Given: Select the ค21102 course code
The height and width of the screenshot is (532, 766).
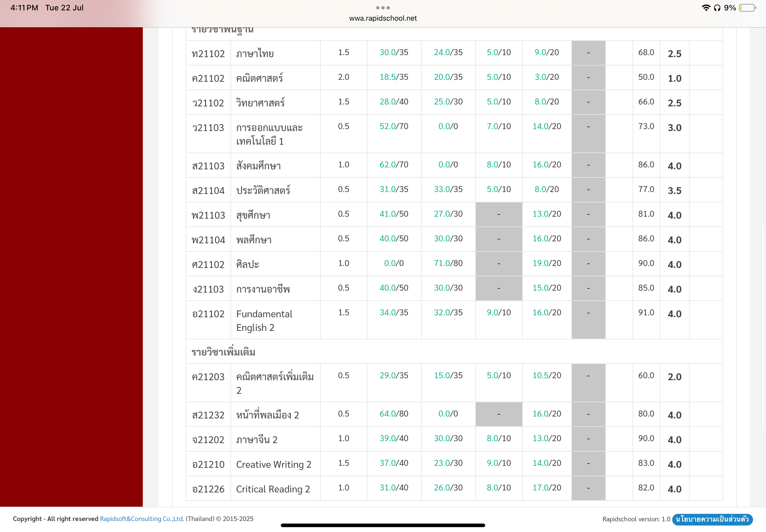Looking at the screenshot, I should tap(208, 78).
